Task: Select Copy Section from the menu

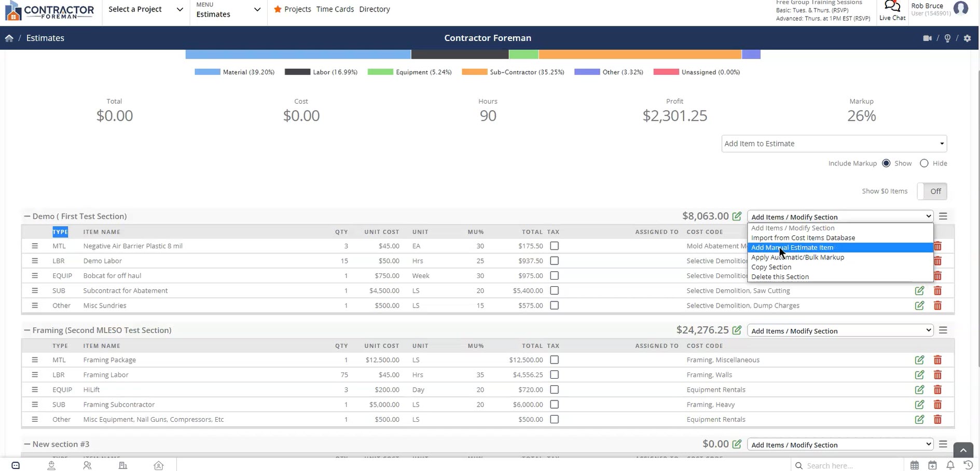Action: click(771, 267)
